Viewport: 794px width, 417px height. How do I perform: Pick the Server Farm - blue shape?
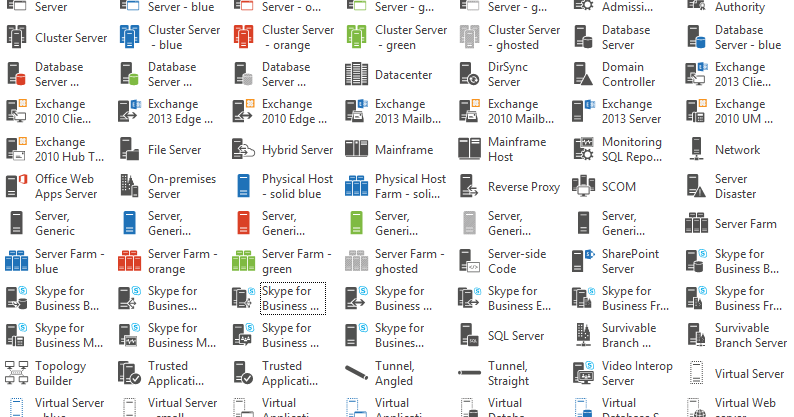(16, 261)
